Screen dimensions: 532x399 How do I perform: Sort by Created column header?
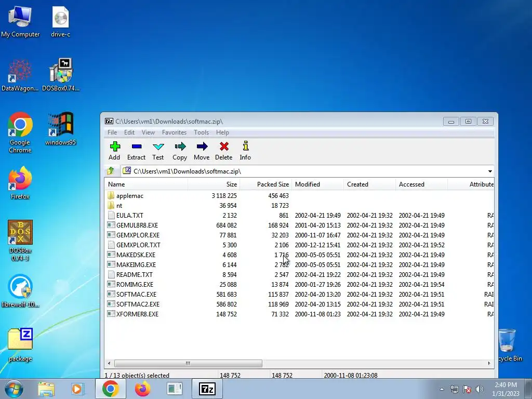(369, 184)
